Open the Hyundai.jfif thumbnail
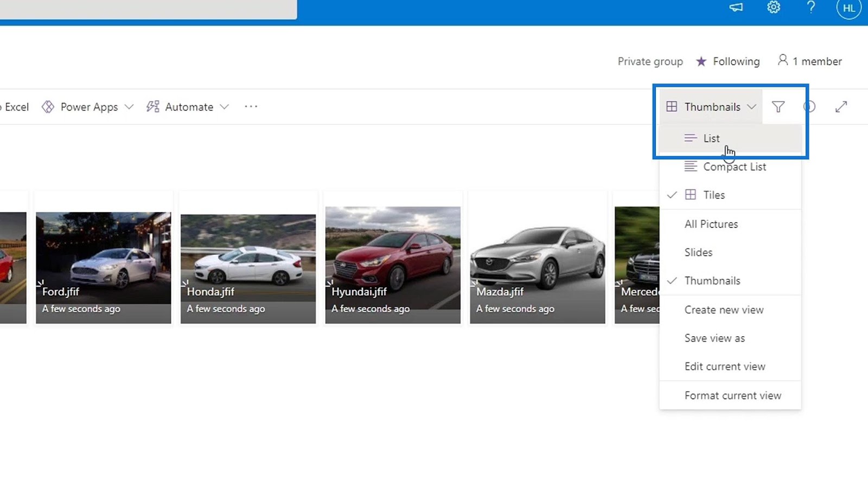 point(393,265)
